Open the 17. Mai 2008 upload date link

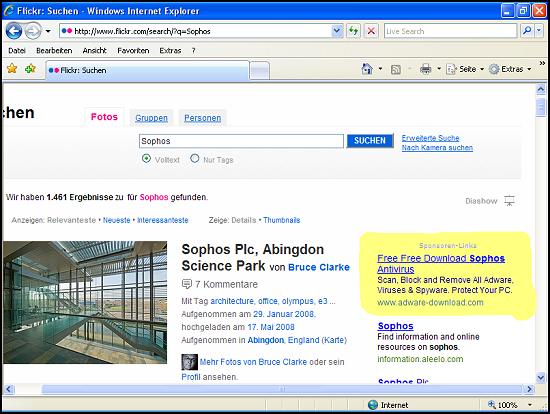tap(271, 327)
